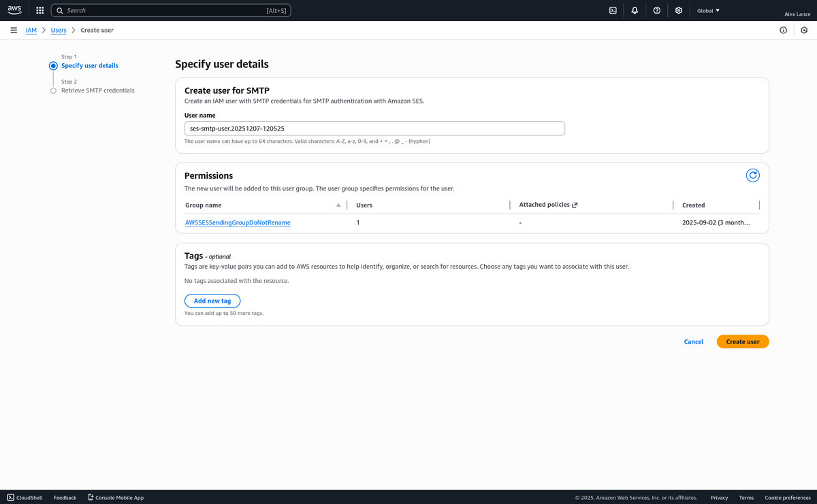Open the notifications bell

[635, 10]
